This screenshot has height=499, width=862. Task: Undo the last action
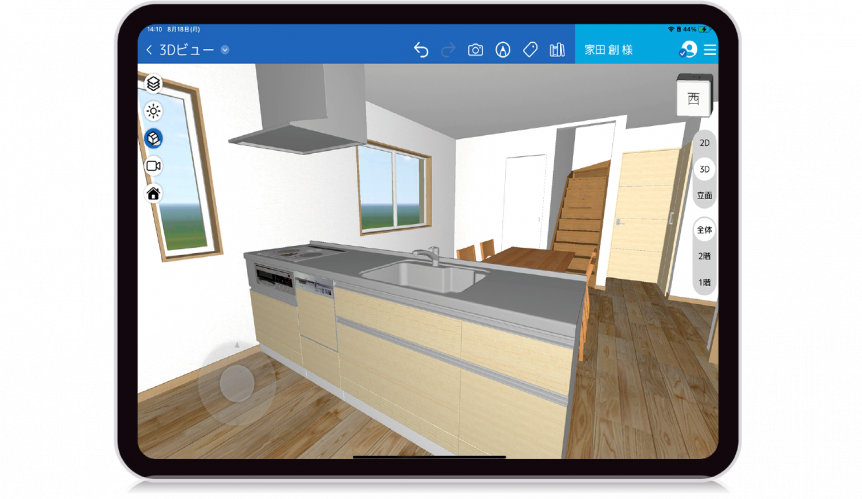tap(421, 50)
